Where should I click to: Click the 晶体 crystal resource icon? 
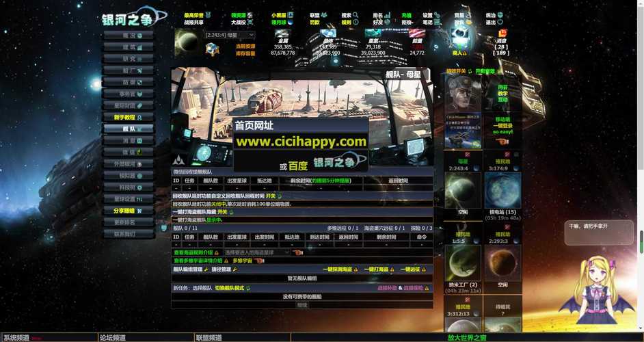[327, 34]
